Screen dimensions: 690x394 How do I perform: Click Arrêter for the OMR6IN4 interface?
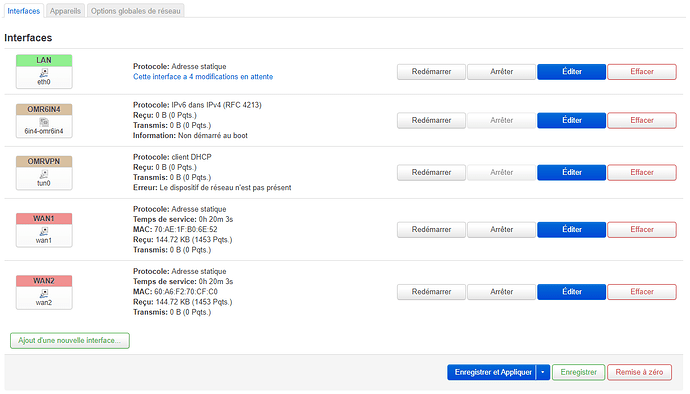[x=502, y=121]
